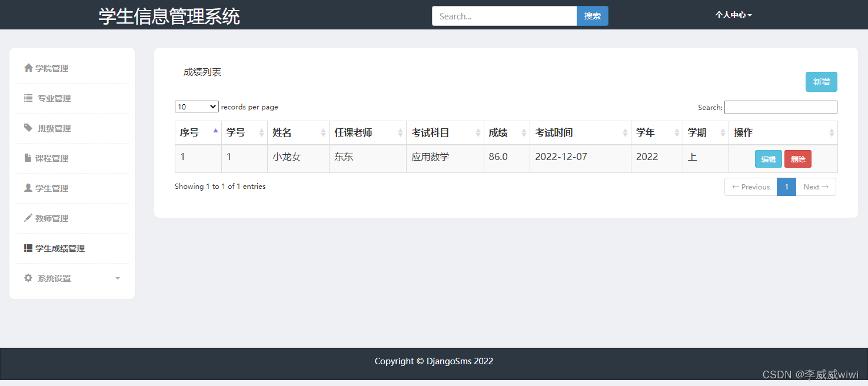Click the gear icon beside 系统设置
Viewport: 868px width, 386px height.
pos(28,278)
